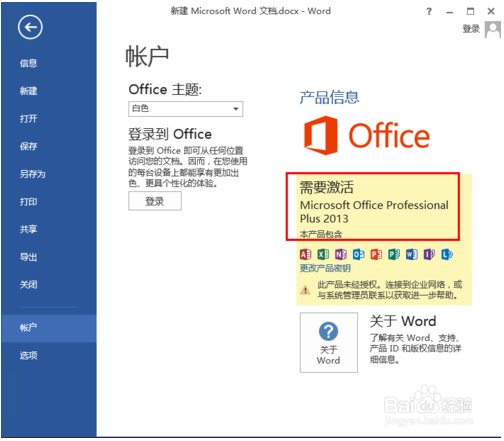This screenshot has height=441, width=504.
Task: Open 选项 in the sidebar
Action: coord(28,355)
